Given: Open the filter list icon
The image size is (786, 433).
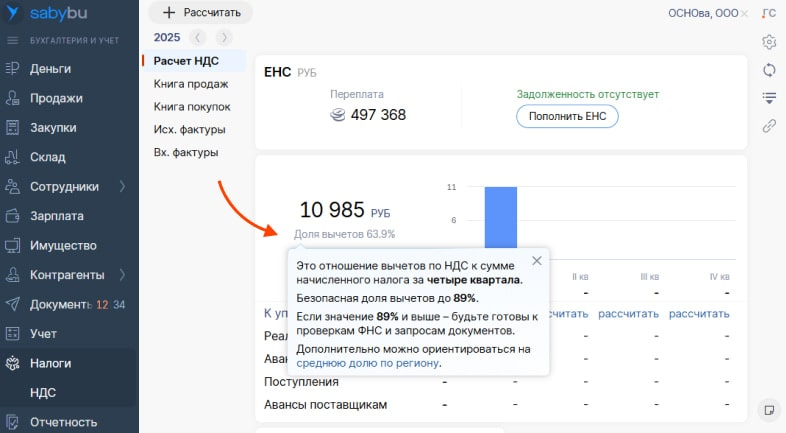Looking at the screenshot, I should (769, 97).
